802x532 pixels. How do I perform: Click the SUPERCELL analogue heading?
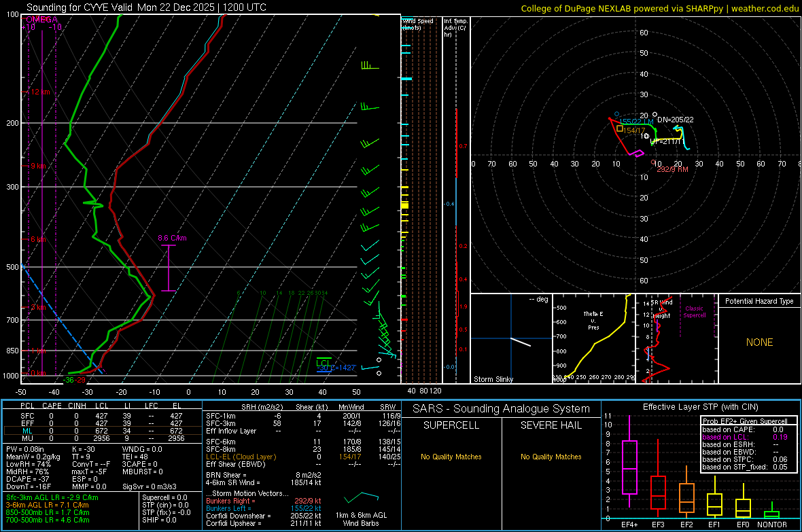(x=451, y=425)
